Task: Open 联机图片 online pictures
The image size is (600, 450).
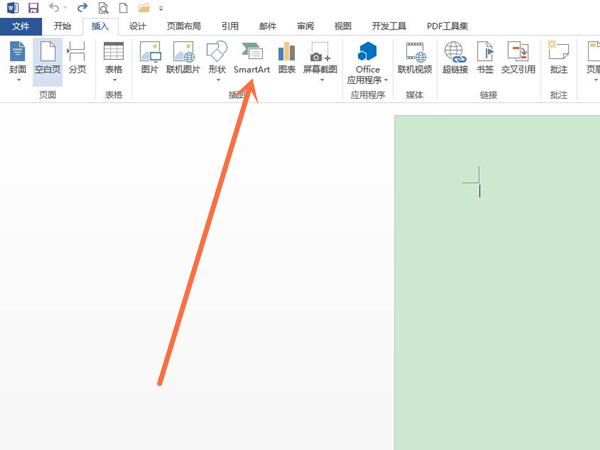Action: [183, 58]
